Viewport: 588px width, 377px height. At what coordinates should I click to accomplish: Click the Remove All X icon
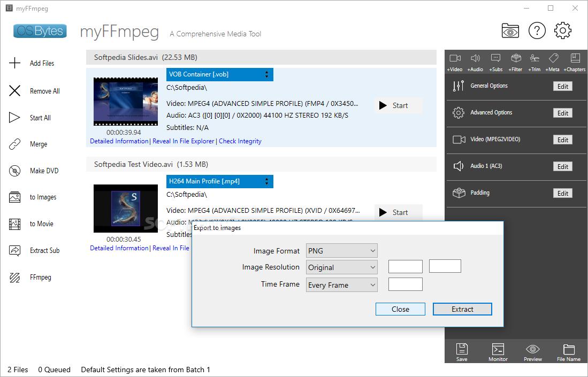point(14,91)
